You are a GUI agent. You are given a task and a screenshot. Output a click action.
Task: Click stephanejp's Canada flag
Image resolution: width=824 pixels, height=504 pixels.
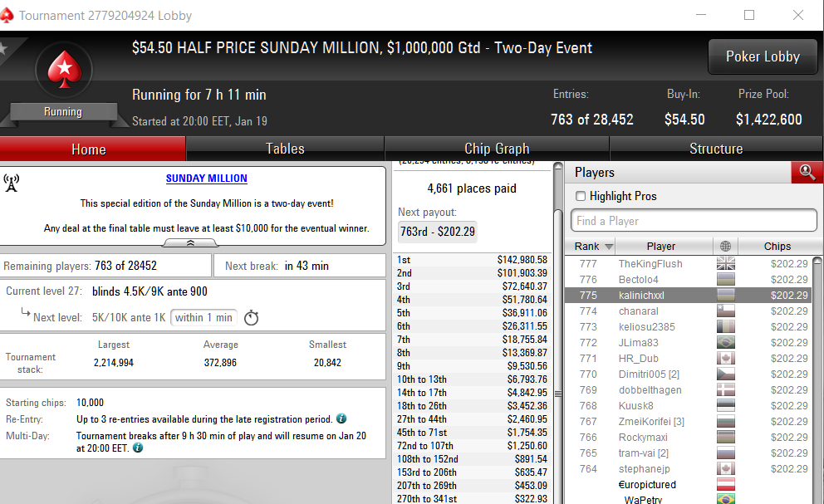(x=726, y=469)
